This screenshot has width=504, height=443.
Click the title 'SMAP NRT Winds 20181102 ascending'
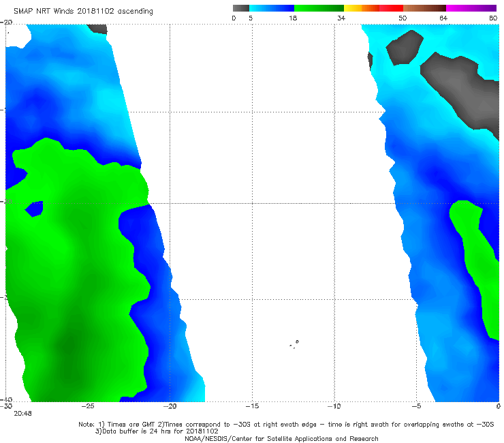pyautogui.click(x=83, y=11)
